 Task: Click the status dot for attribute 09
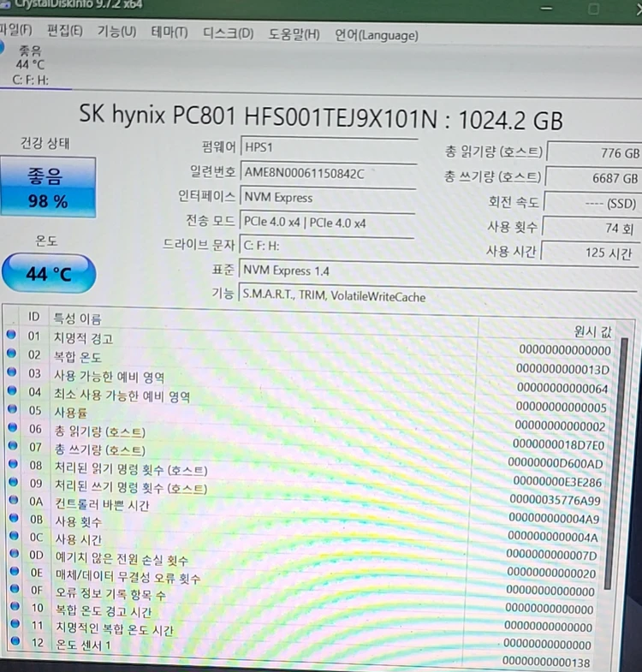click(14, 482)
